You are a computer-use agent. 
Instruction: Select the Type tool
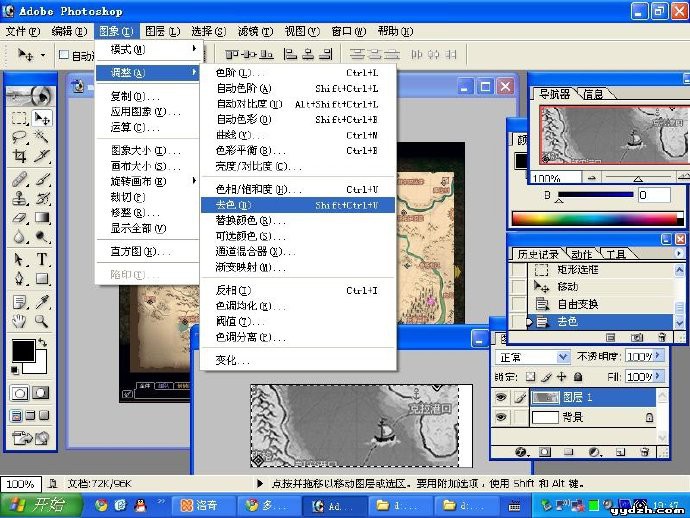pyautogui.click(x=42, y=259)
